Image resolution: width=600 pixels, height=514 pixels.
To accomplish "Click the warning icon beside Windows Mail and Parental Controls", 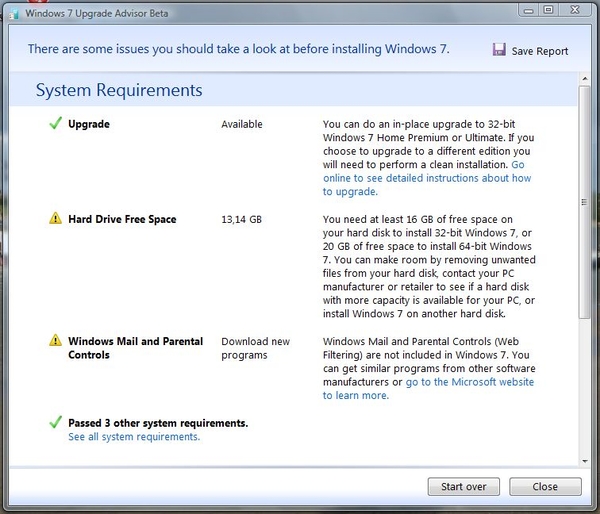I will 55,340.
